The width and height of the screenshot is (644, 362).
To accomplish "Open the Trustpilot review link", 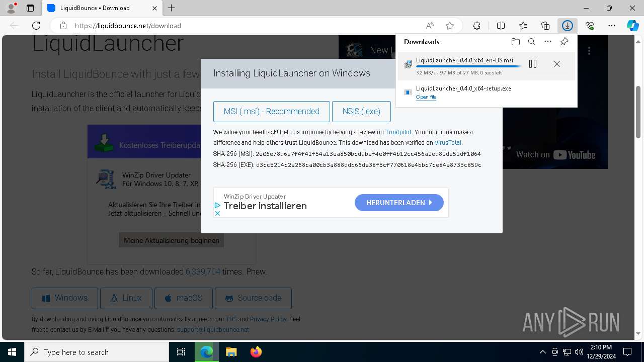I will pyautogui.click(x=398, y=132).
